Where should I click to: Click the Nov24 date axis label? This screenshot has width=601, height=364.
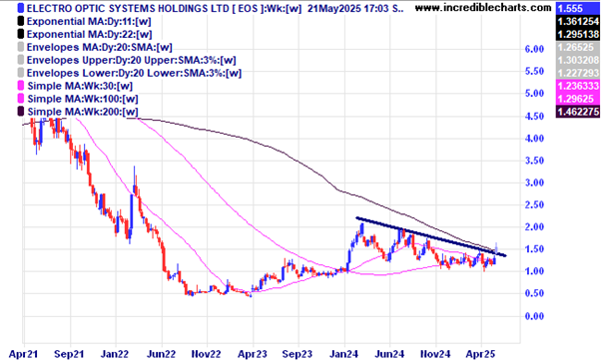[435, 354]
